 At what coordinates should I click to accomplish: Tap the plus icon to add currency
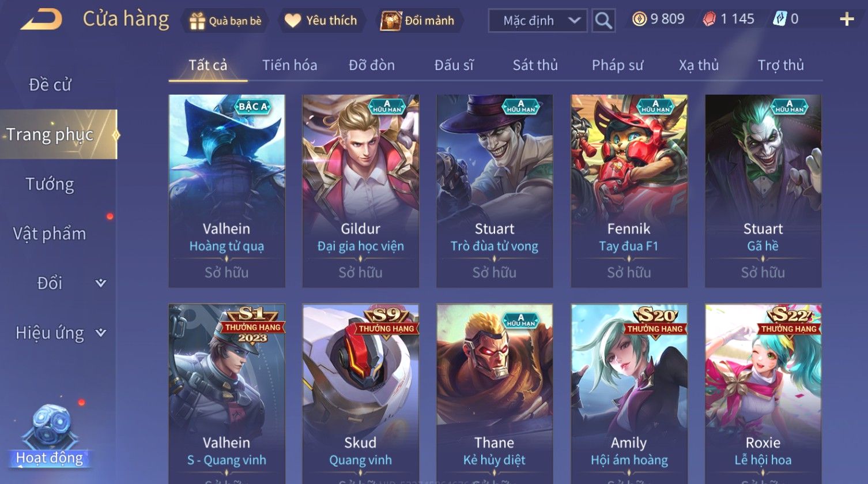pyautogui.click(x=846, y=20)
